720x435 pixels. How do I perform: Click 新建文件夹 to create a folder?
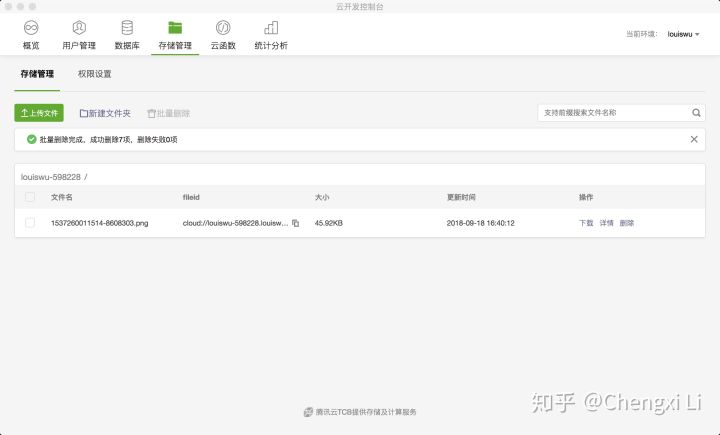click(105, 113)
